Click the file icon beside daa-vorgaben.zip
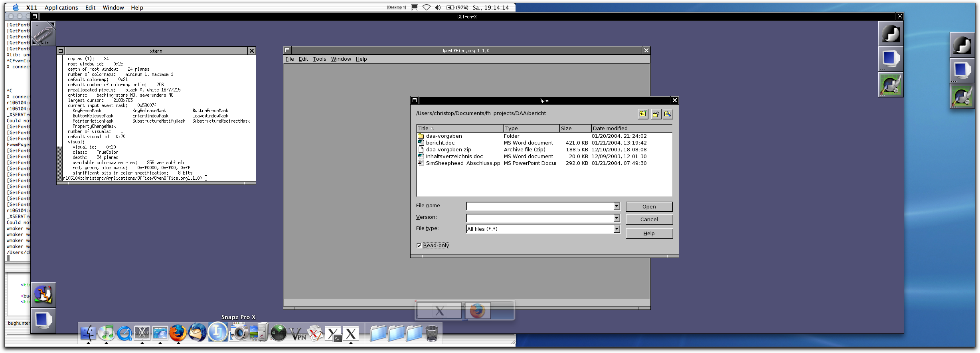This screenshot has width=980, height=353. [421, 149]
